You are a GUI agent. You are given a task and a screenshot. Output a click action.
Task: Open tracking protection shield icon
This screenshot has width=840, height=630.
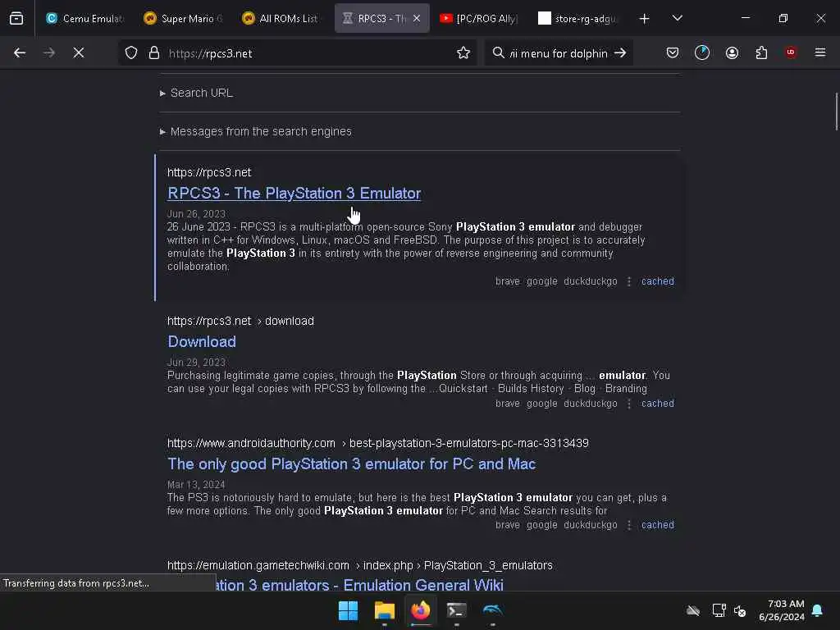[131, 52]
